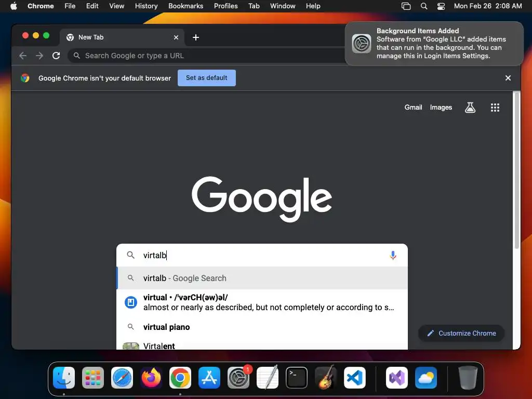Open the Tab menu
This screenshot has height=399, width=532.
coord(254,6)
